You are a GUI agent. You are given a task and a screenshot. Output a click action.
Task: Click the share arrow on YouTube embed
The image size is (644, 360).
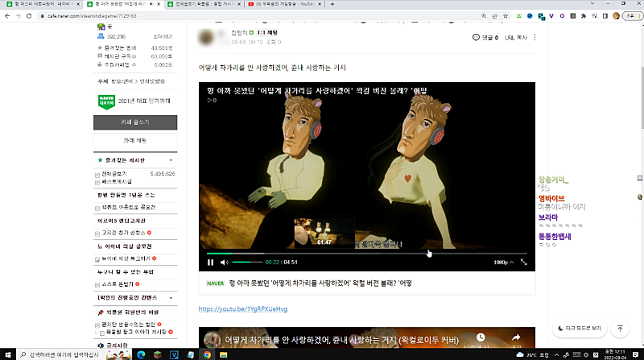516,337
